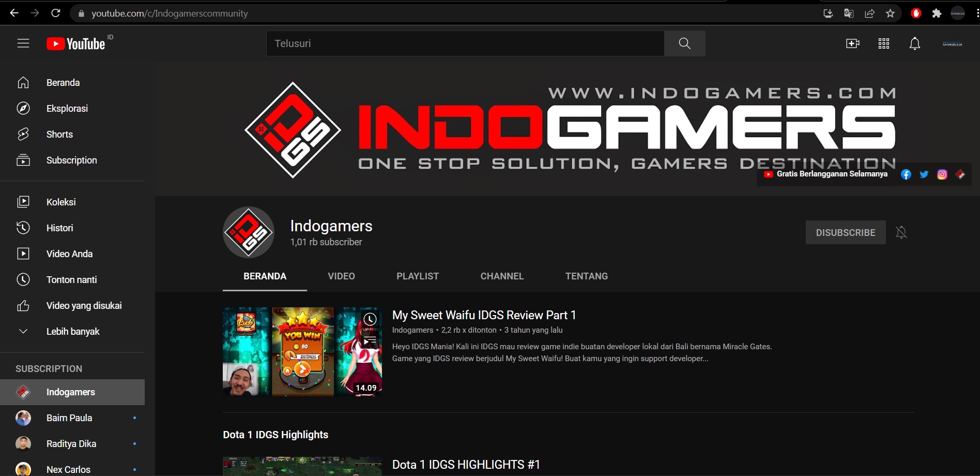Open the YouTube apps grid icon

(884, 43)
